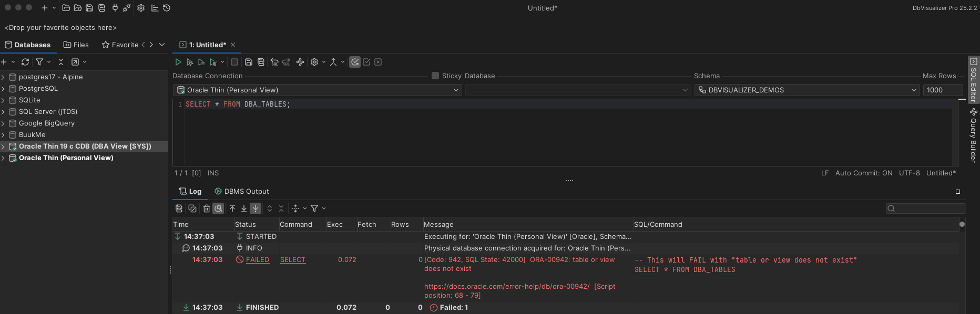Click the Reconnect all databases plug icon

tap(115, 8)
